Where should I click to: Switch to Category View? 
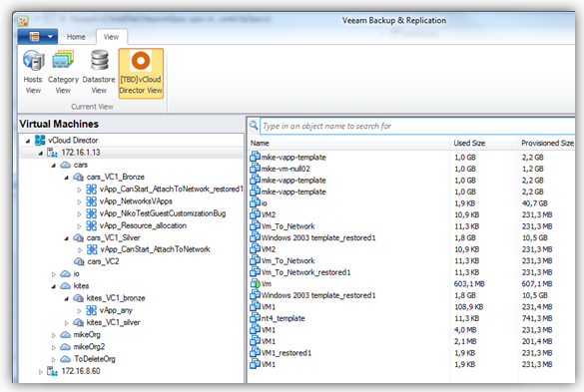pos(63,73)
